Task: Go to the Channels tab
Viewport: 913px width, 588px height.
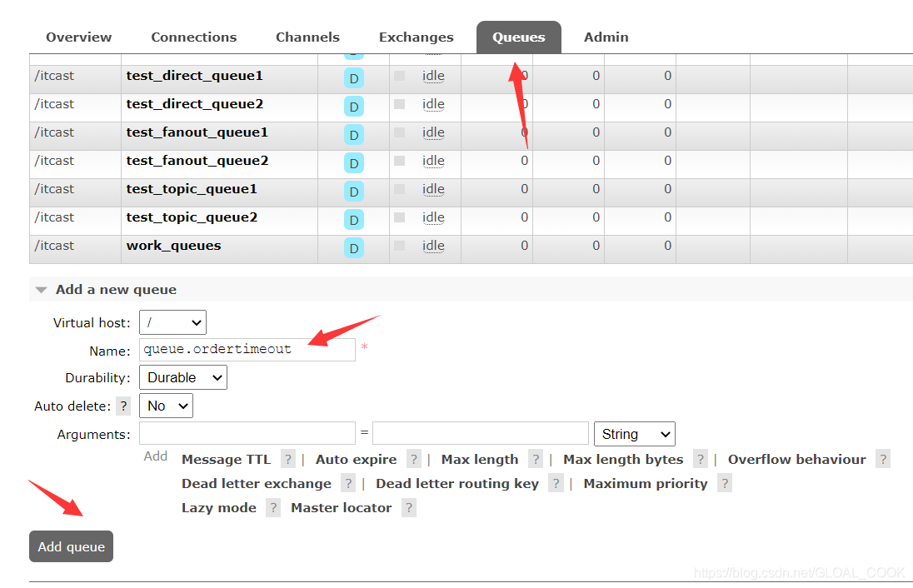Action: click(307, 37)
